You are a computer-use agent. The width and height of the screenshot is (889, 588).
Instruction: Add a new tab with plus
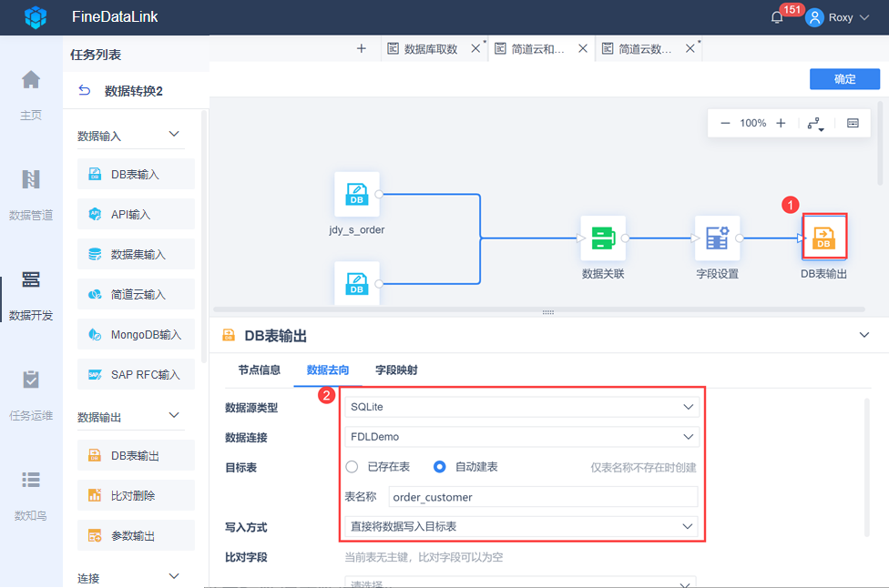click(361, 49)
